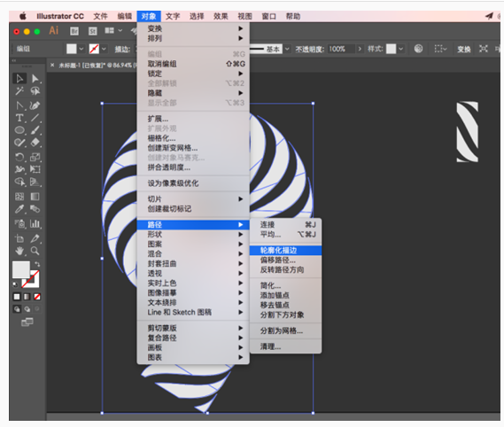The width and height of the screenshot is (504, 427).
Task: Swap fill and stroke colors
Action: coord(37,264)
